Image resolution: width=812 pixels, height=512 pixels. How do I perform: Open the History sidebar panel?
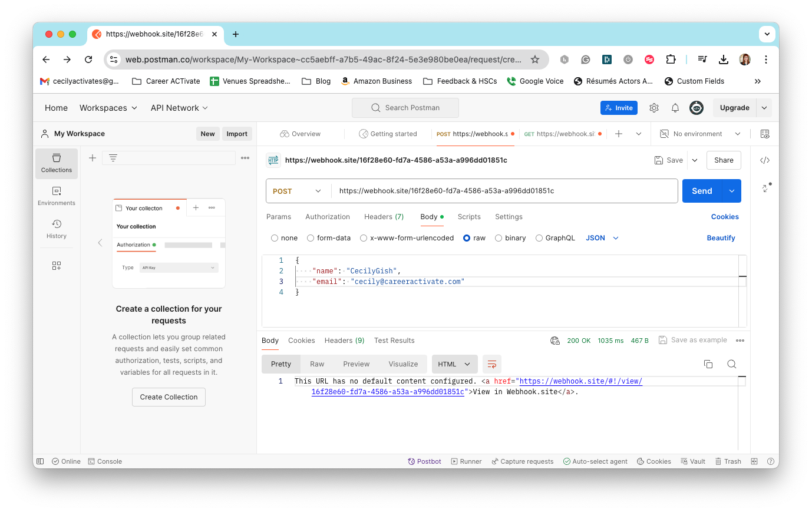tap(57, 229)
